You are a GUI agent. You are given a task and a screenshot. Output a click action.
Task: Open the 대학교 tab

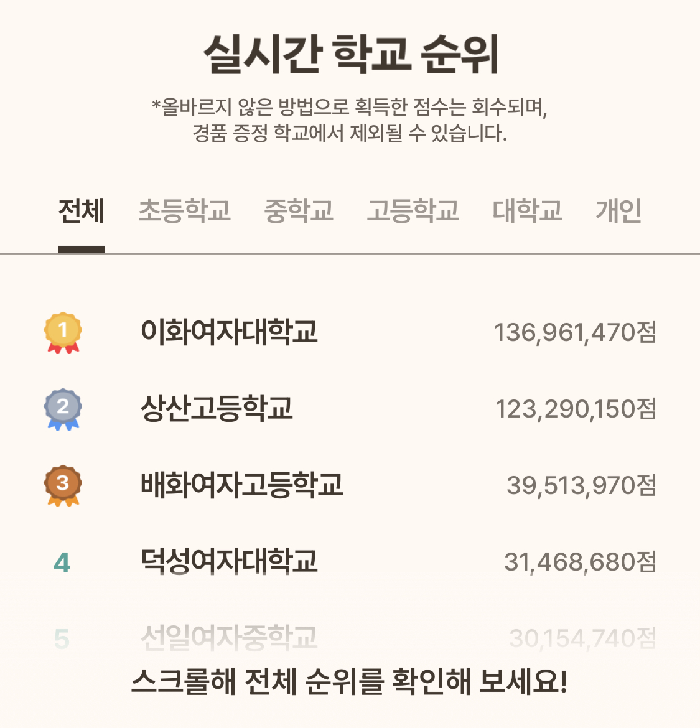pos(527,212)
